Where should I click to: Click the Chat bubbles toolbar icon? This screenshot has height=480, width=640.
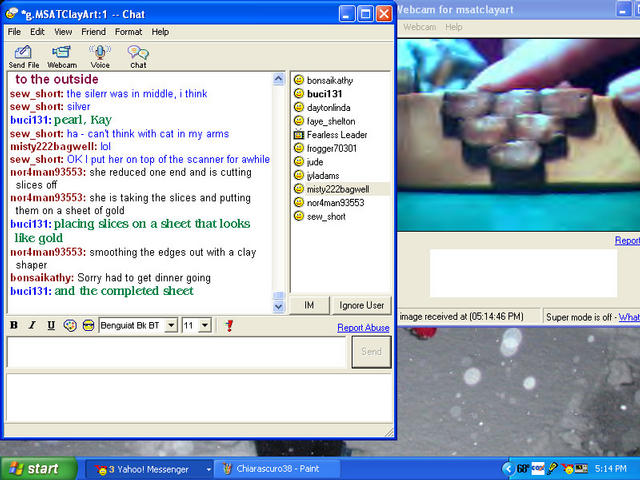click(138, 57)
